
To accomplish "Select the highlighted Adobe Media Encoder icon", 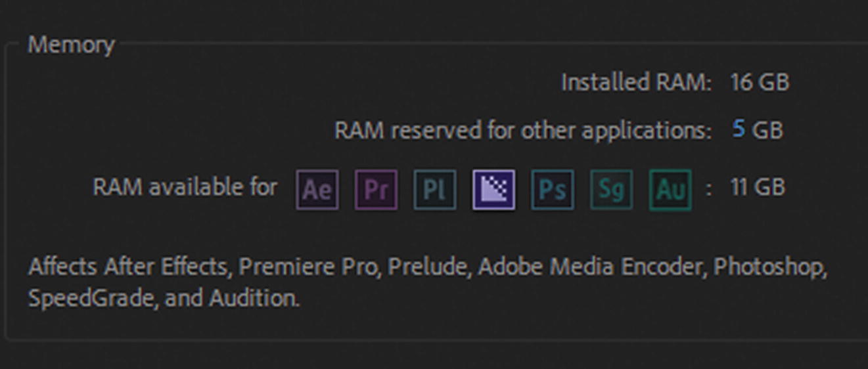I will pyautogui.click(x=493, y=190).
